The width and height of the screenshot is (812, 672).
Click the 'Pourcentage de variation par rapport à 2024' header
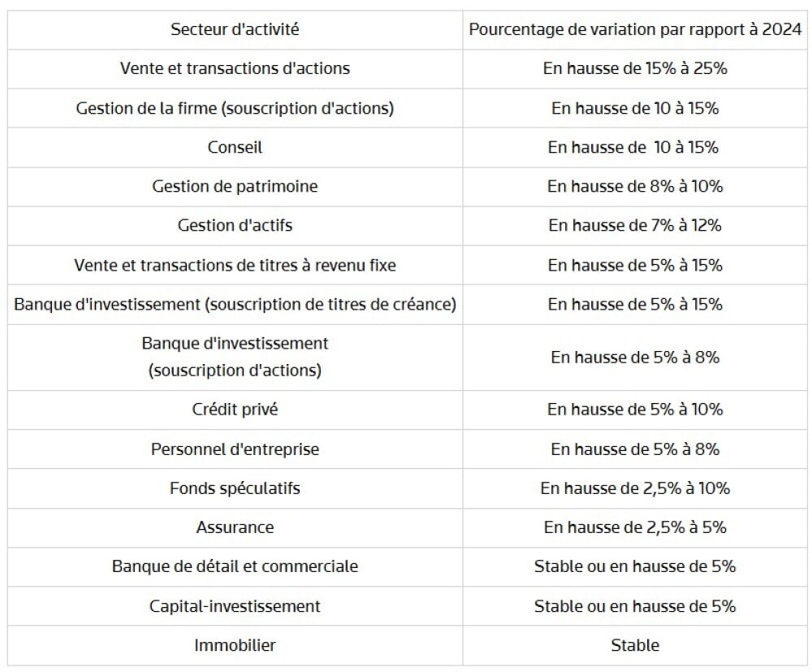pyautogui.click(x=635, y=29)
